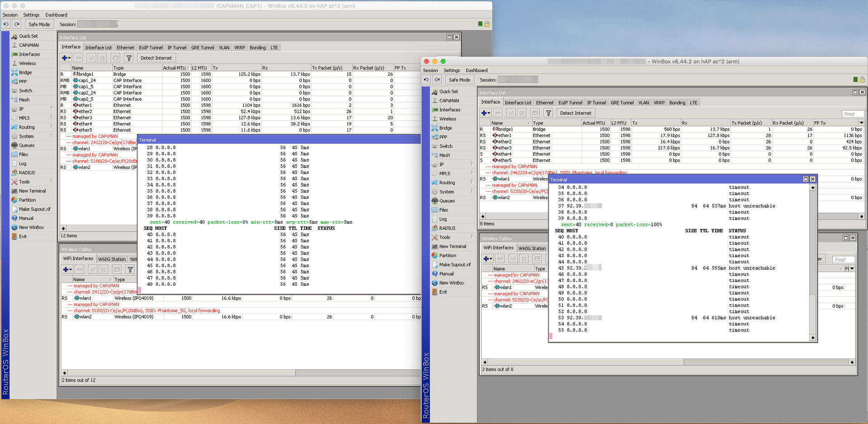Screen dimensions: 868x424
Task: Open Settings menu in right WinBox
Action: click(451, 71)
